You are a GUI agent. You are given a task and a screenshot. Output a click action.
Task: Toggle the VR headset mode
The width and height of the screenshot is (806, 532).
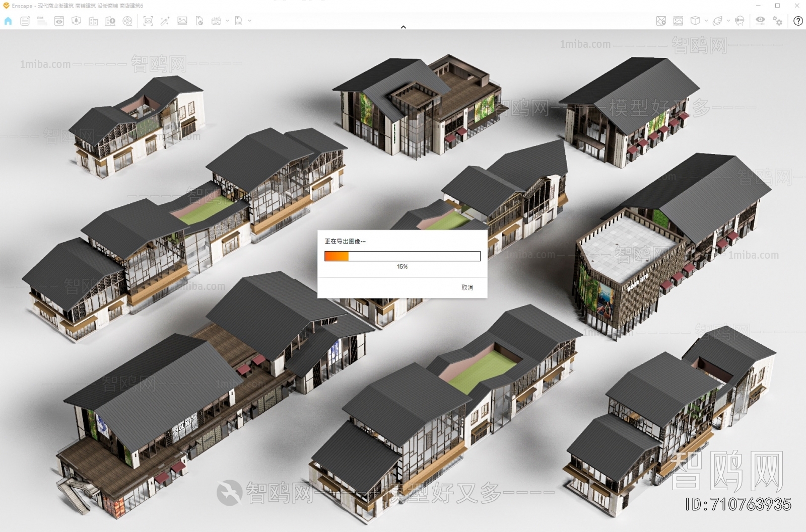click(740, 21)
